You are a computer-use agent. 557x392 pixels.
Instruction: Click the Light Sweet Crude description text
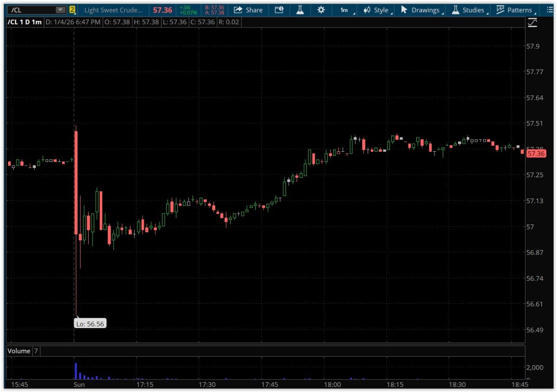pyautogui.click(x=113, y=10)
